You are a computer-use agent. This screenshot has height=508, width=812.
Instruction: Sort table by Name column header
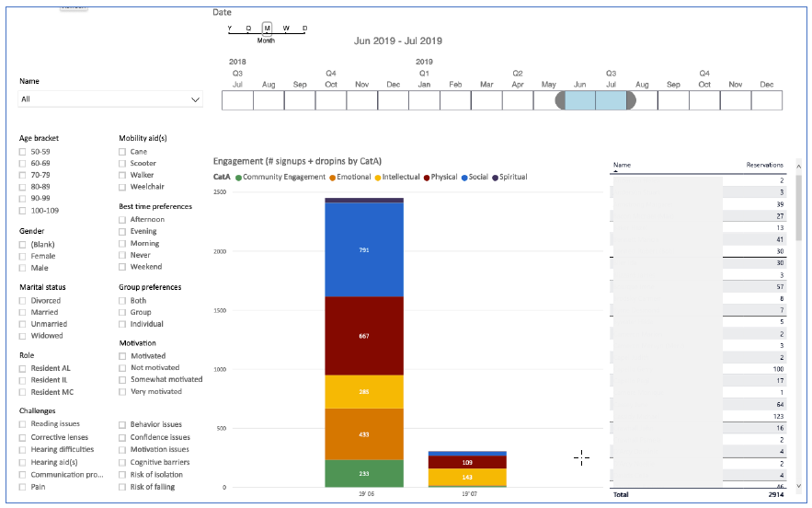622,165
